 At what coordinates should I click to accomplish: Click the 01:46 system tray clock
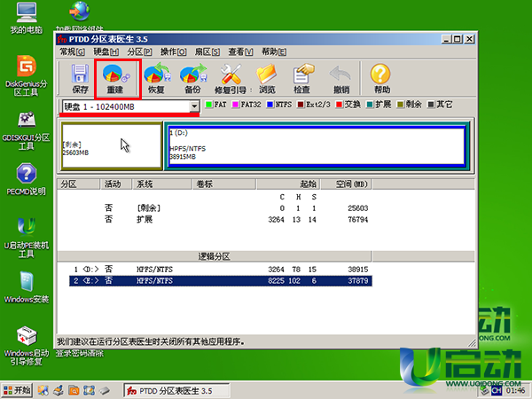(x=515, y=390)
